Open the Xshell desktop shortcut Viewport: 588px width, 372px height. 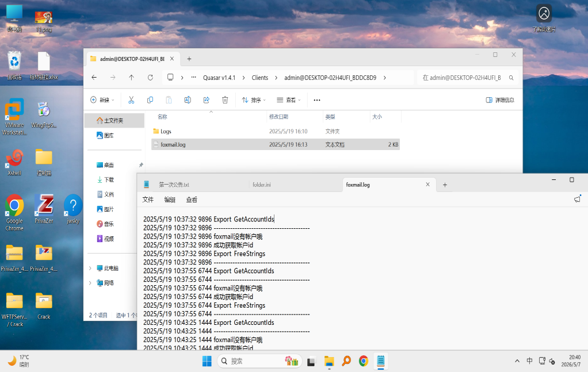[14, 162]
